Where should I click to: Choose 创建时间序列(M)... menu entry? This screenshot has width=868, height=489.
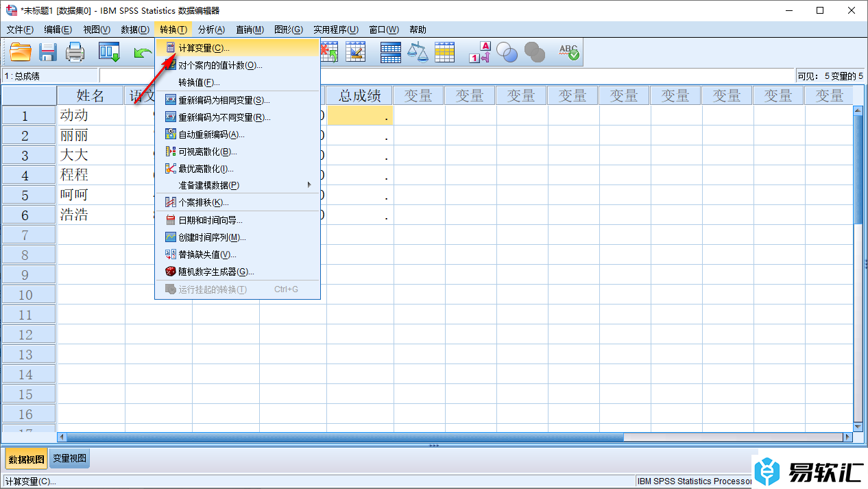[x=237, y=237]
